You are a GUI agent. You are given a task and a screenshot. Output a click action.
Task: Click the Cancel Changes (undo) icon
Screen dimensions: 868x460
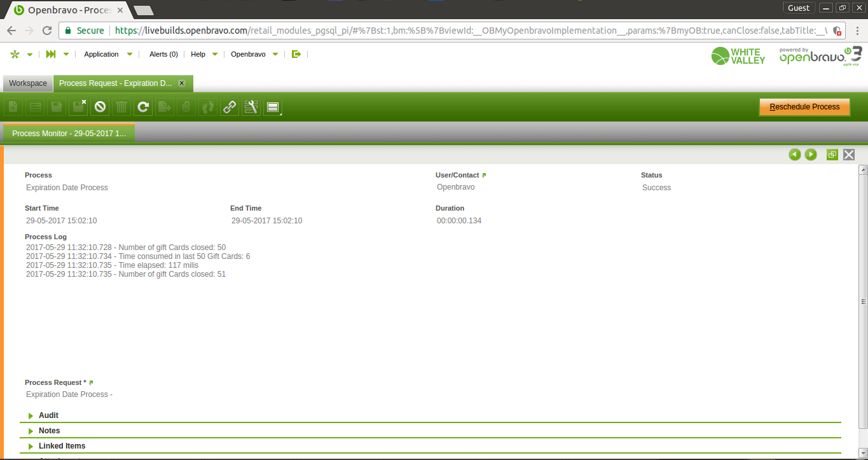pyautogui.click(x=100, y=107)
